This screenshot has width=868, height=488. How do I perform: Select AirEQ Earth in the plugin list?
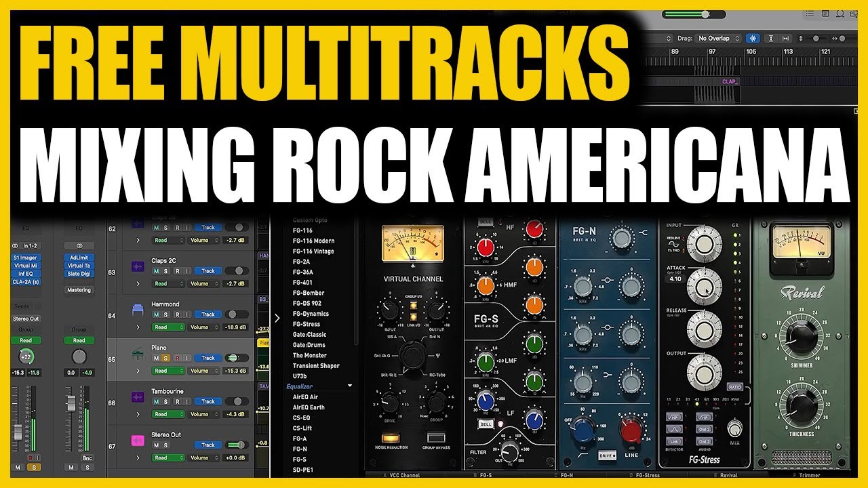coord(309,407)
